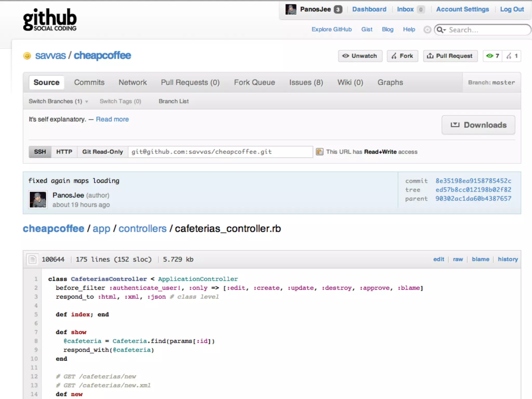Click the copy-to-clipboard icon beside git URL
This screenshot has width=532, height=399.
[320, 152]
